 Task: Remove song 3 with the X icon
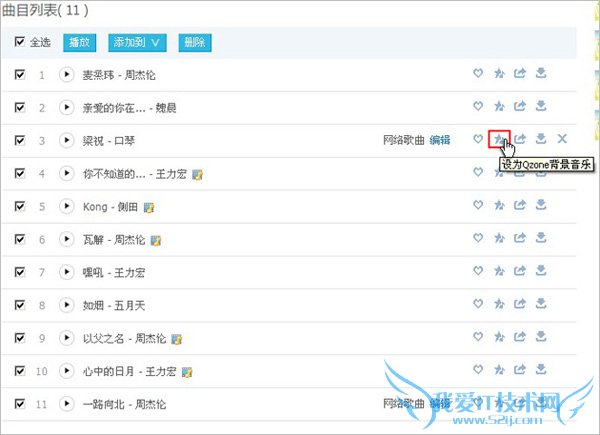[x=562, y=138]
